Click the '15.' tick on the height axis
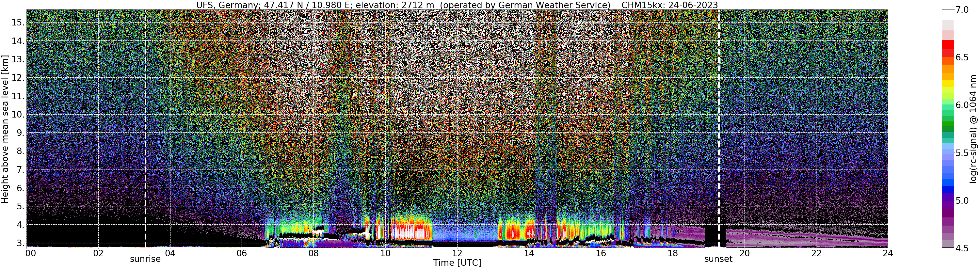The width and height of the screenshot is (980, 269). (18, 23)
